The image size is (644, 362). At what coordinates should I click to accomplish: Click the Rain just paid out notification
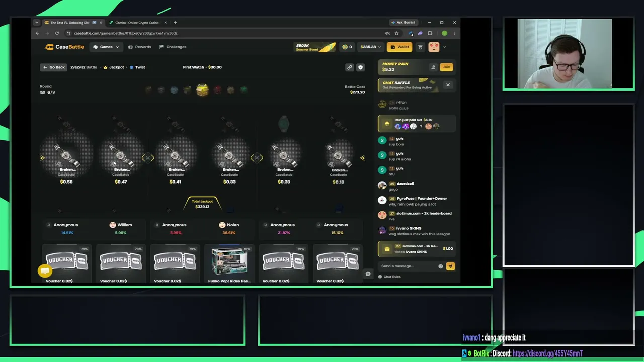[417, 123]
